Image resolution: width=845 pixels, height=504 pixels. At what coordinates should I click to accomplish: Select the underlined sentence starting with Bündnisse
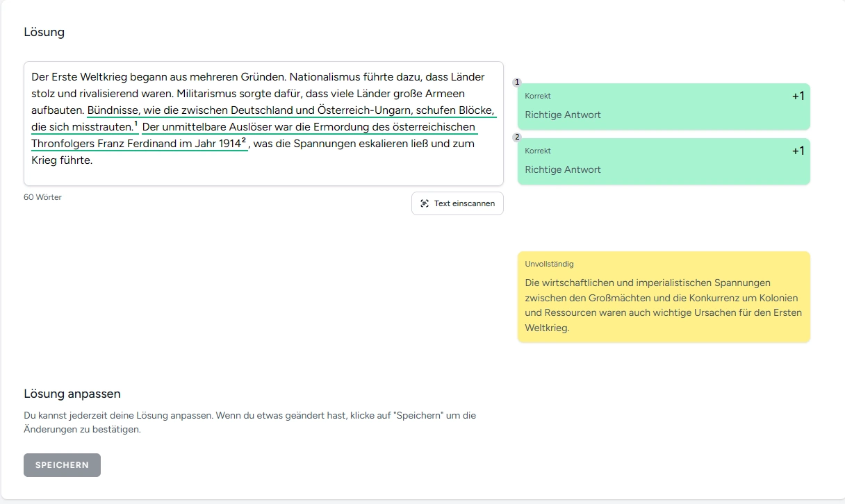pyautogui.click(x=290, y=110)
